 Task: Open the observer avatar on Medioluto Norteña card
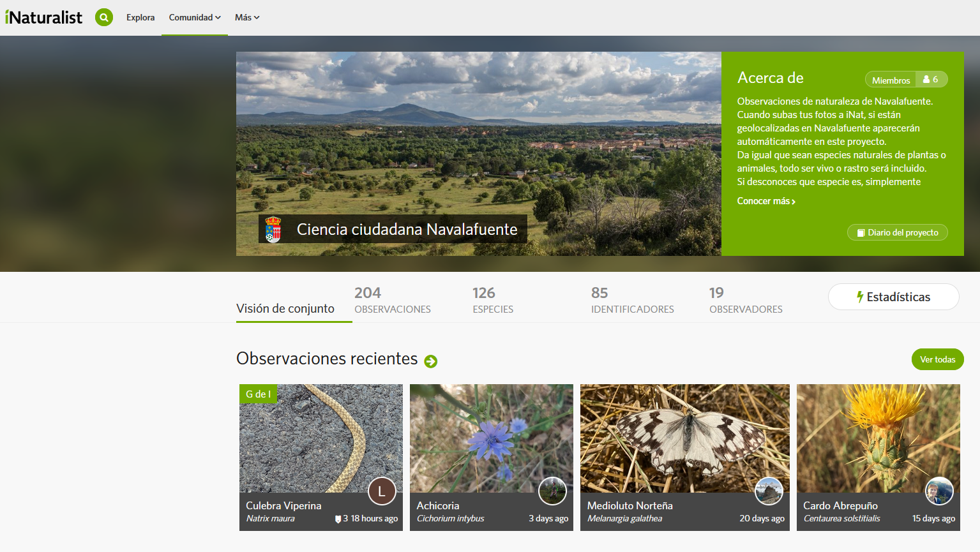tap(769, 491)
